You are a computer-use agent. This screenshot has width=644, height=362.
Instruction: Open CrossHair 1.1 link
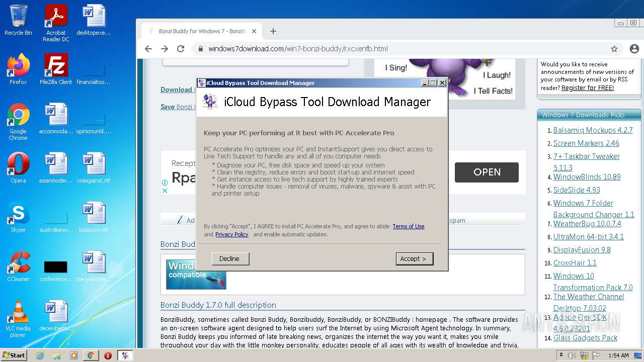click(575, 263)
